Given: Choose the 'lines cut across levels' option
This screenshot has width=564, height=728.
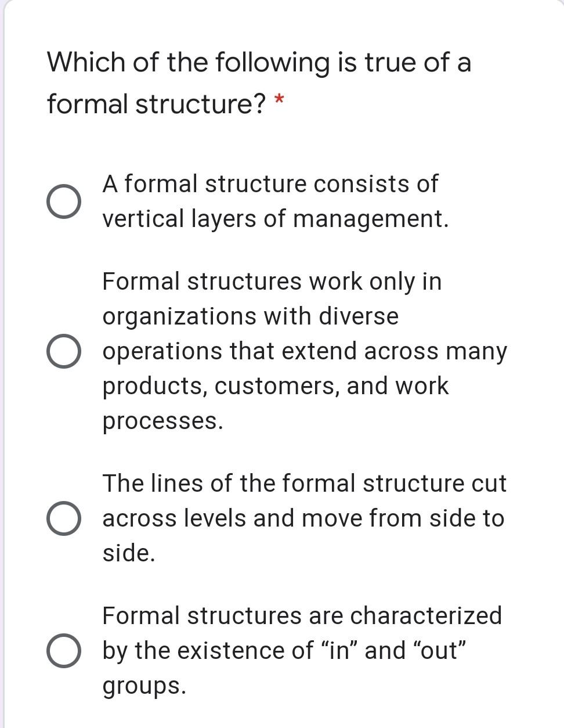Looking at the screenshot, I should pyautogui.click(x=65, y=518).
